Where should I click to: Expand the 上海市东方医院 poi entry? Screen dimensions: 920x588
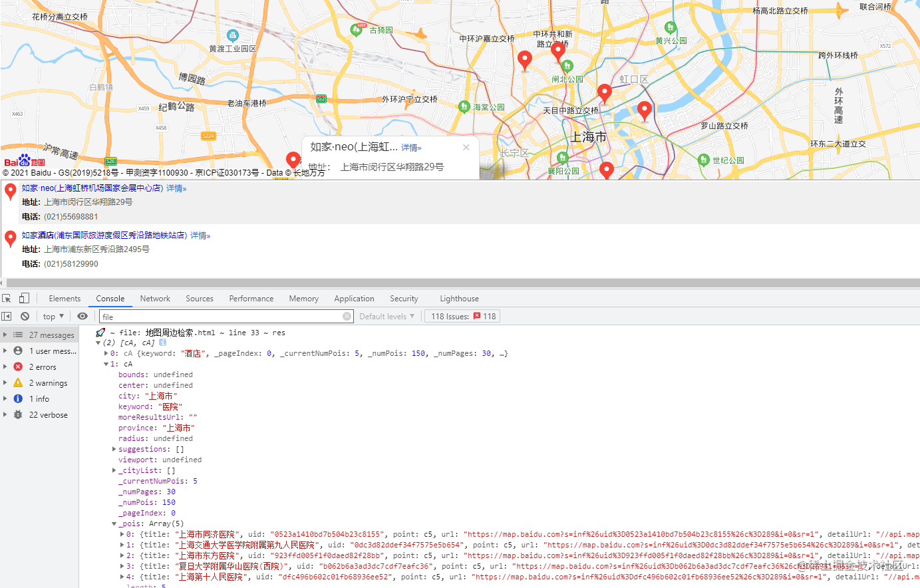pyautogui.click(x=122, y=556)
